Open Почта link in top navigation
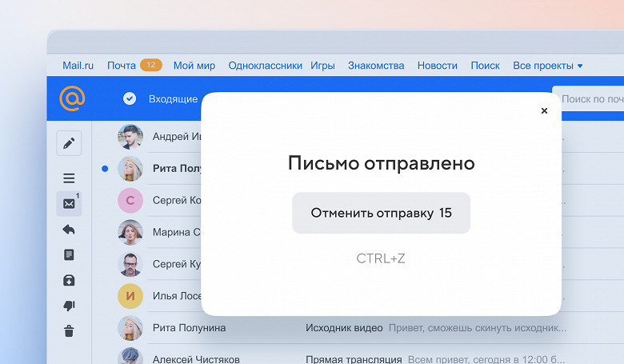This screenshot has width=624, height=364. point(122,66)
